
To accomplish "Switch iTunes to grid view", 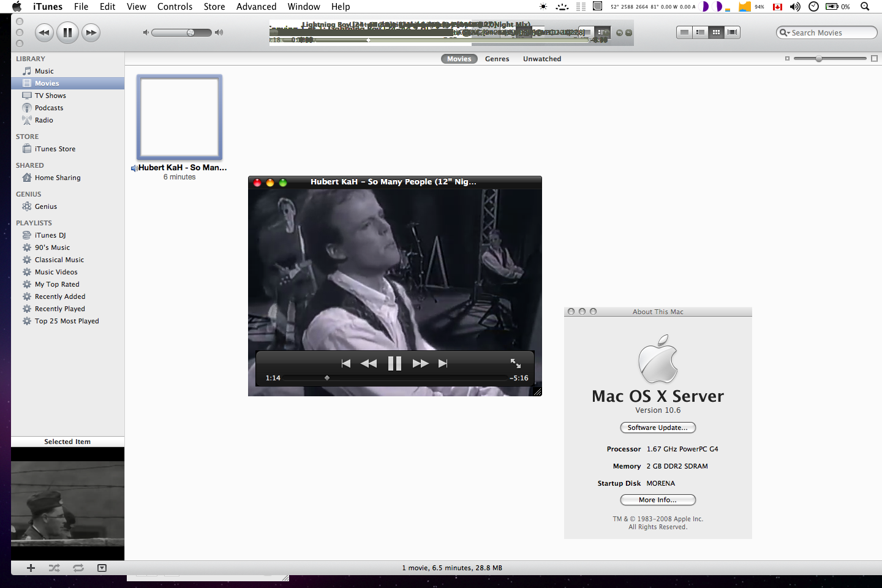I will [x=717, y=32].
